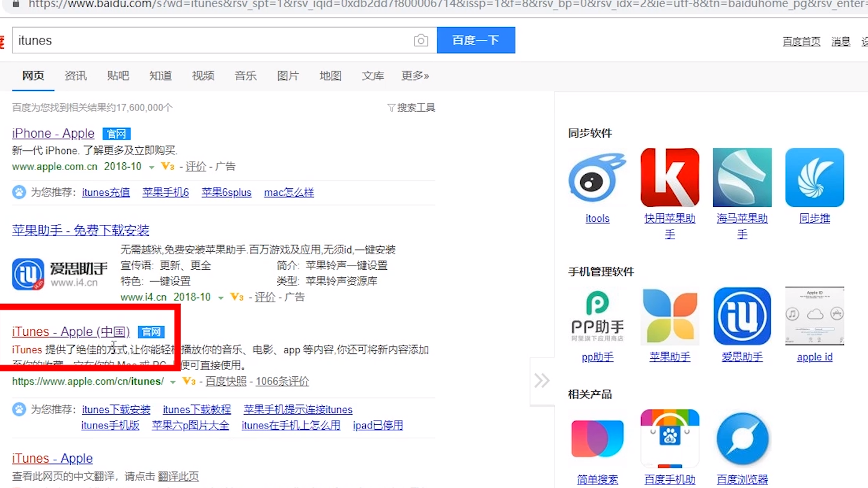Switch to the 视频 tab

coord(203,76)
